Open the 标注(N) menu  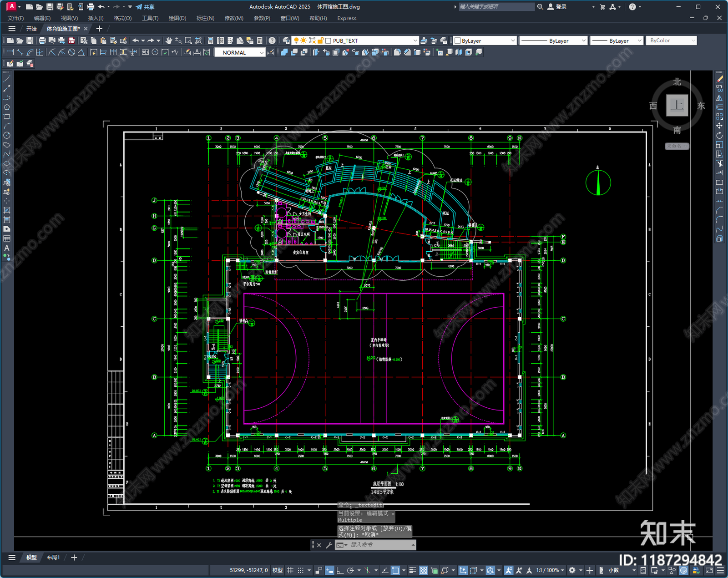coord(205,18)
